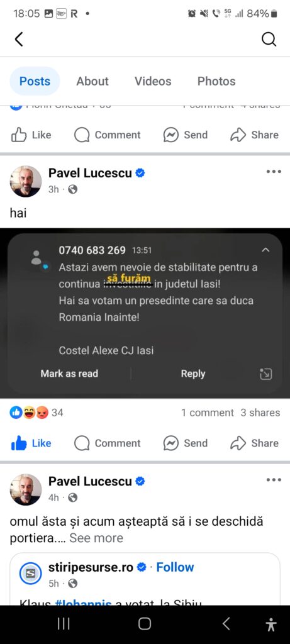Switch to the About tab
The width and height of the screenshot is (290, 644).
point(92,81)
